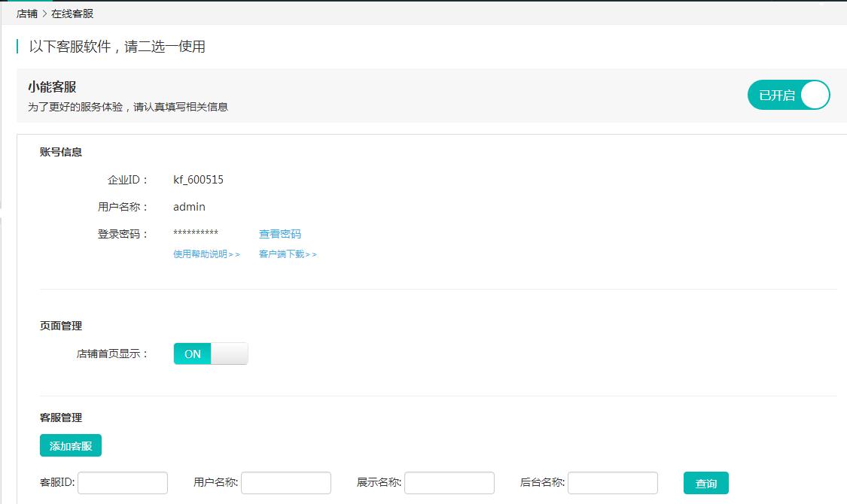Click the admin username value

(x=189, y=207)
